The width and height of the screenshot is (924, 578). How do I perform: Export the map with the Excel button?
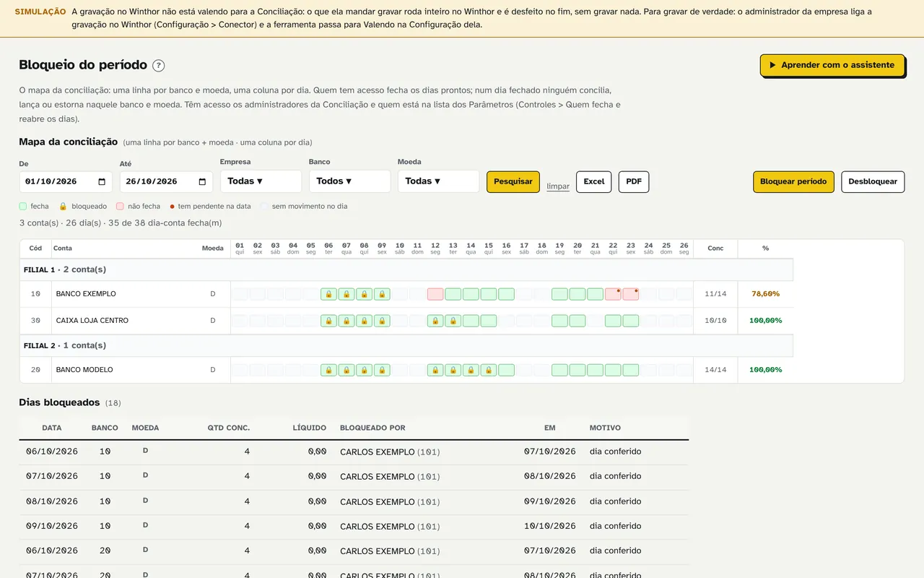[594, 182]
